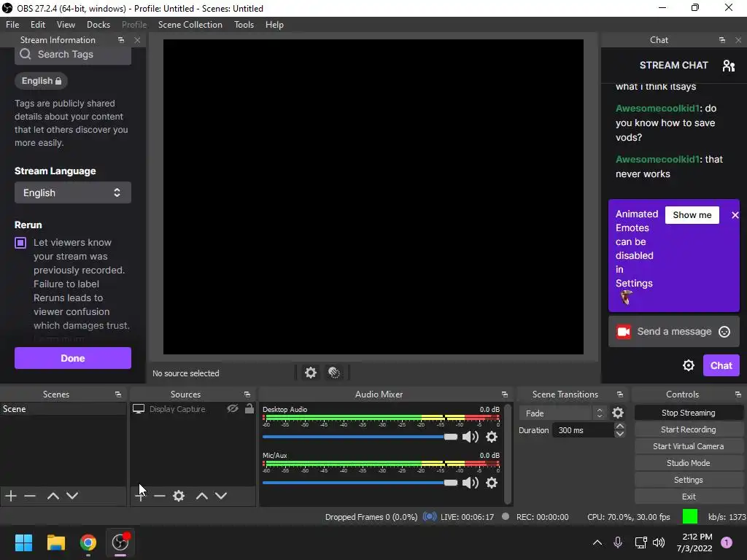The image size is (747, 560).
Task: Click Stop Streaming
Action: pyautogui.click(x=689, y=413)
